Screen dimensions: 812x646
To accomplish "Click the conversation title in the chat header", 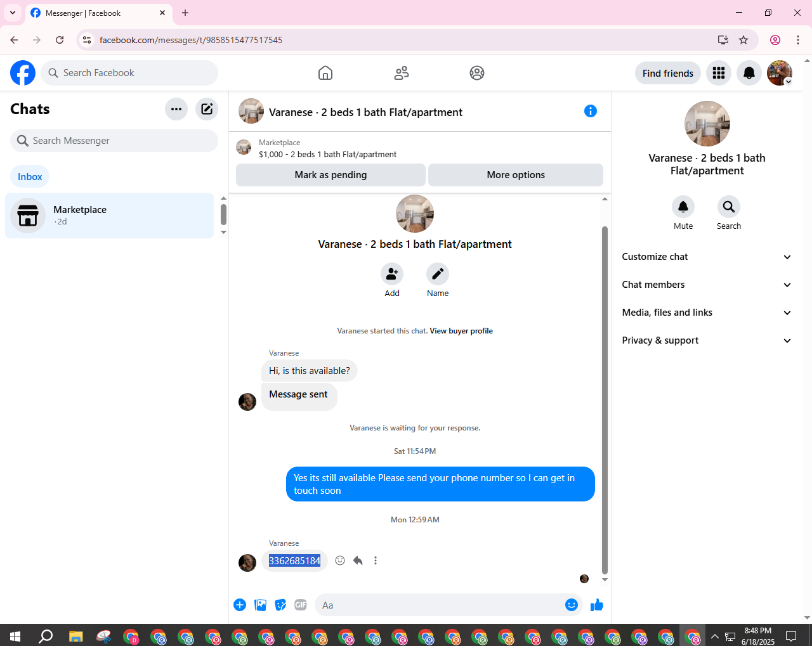I will pyautogui.click(x=365, y=112).
